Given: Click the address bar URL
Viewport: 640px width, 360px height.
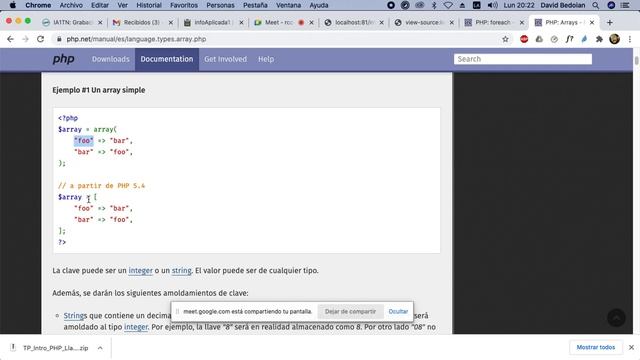Looking at the screenshot, I should tap(136, 39).
